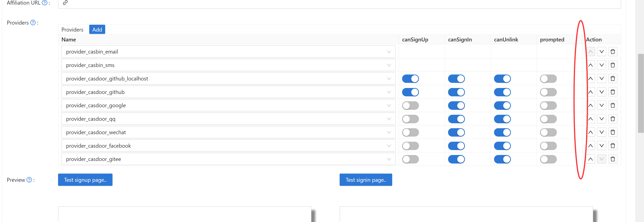This screenshot has width=644, height=222.
Task: Turn on prompted for provider_casdoor_github
Action: (x=548, y=92)
